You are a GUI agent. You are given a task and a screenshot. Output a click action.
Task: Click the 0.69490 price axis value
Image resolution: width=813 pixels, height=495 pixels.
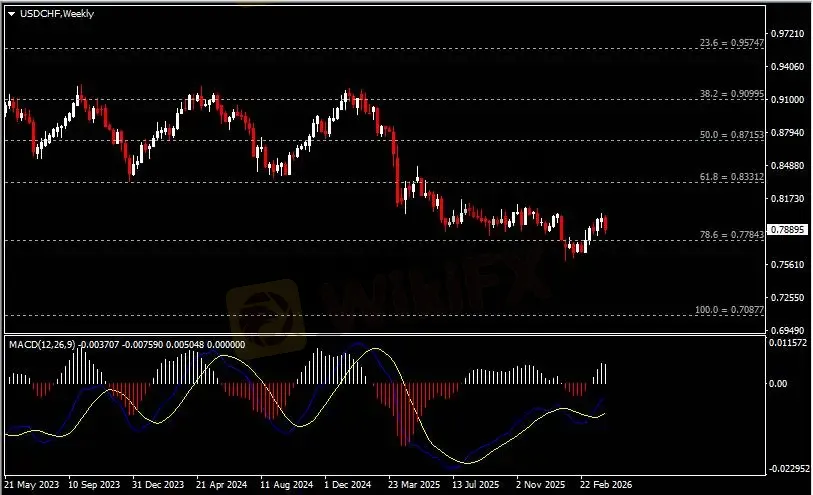tap(788, 330)
